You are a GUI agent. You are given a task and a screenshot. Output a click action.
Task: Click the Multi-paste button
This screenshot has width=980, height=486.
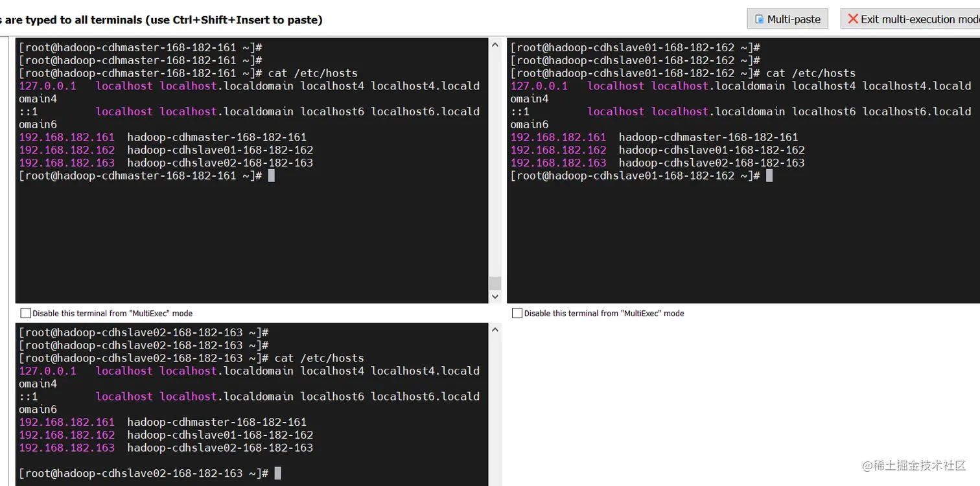tap(787, 19)
